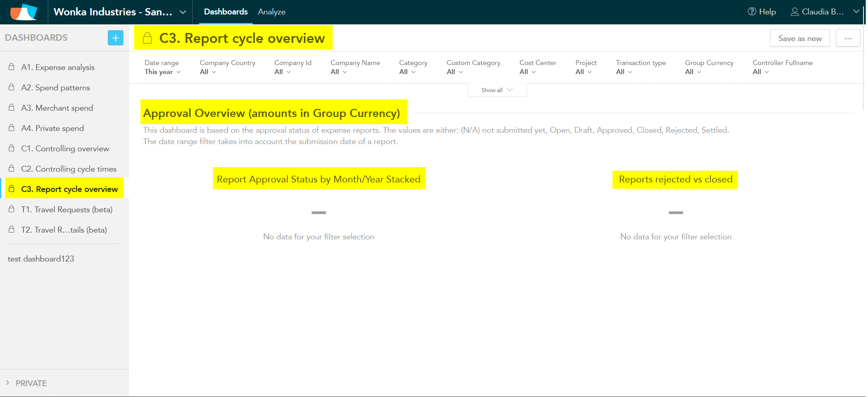Viewport: 868px width, 397px height.
Task: Click the app logo in top-left corner
Action: tap(23, 12)
